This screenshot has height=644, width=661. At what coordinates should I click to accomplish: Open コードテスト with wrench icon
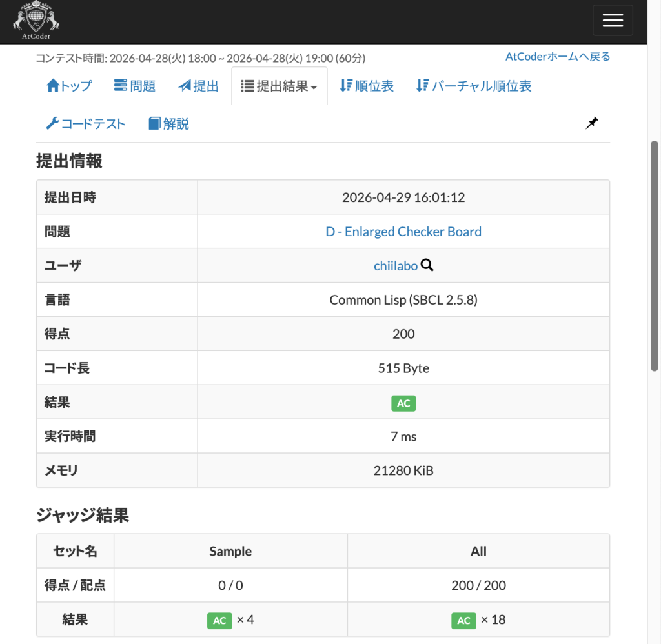(x=85, y=124)
